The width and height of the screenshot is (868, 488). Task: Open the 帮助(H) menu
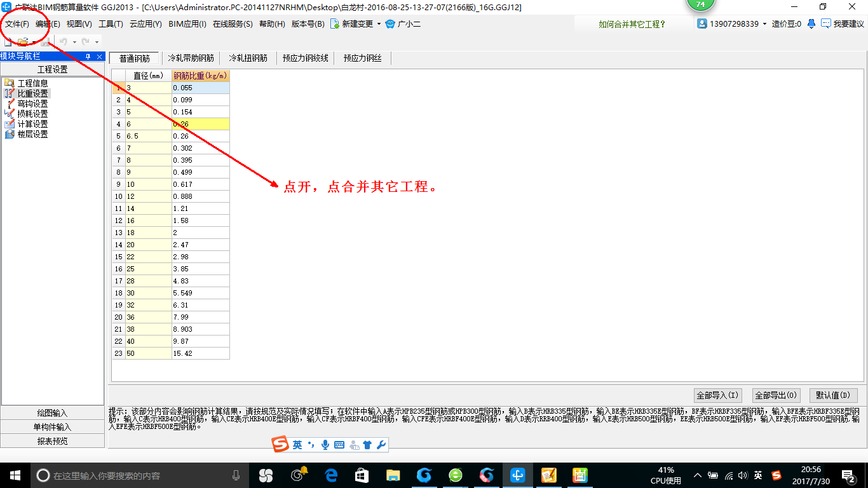click(x=272, y=24)
